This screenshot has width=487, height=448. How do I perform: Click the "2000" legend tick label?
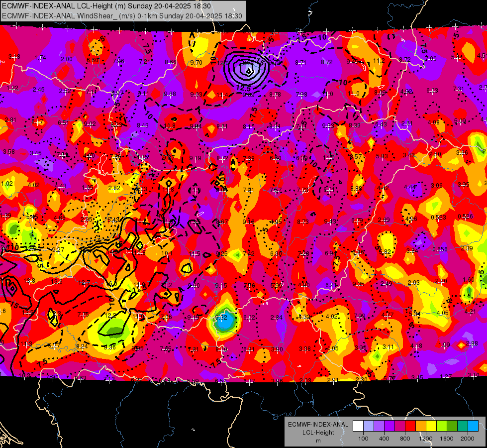pos(468,439)
